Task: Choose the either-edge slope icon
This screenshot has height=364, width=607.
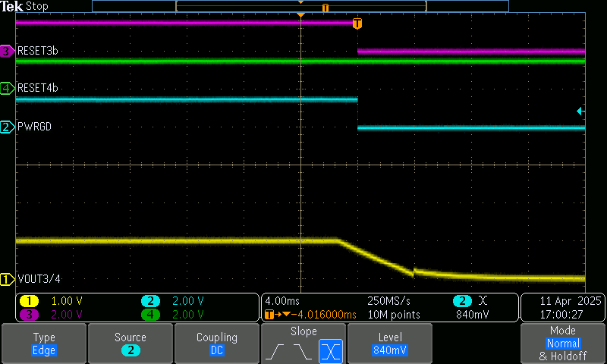Action: click(x=329, y=351)
